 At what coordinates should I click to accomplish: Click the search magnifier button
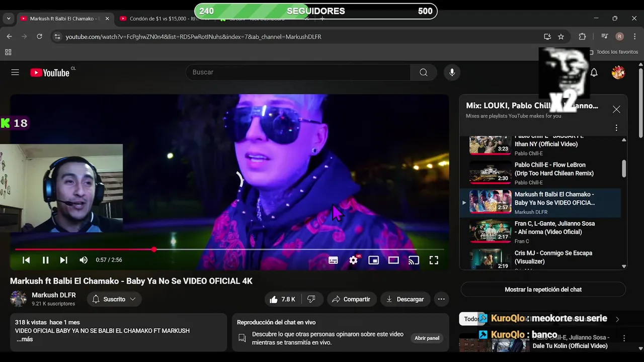(424, 72)
